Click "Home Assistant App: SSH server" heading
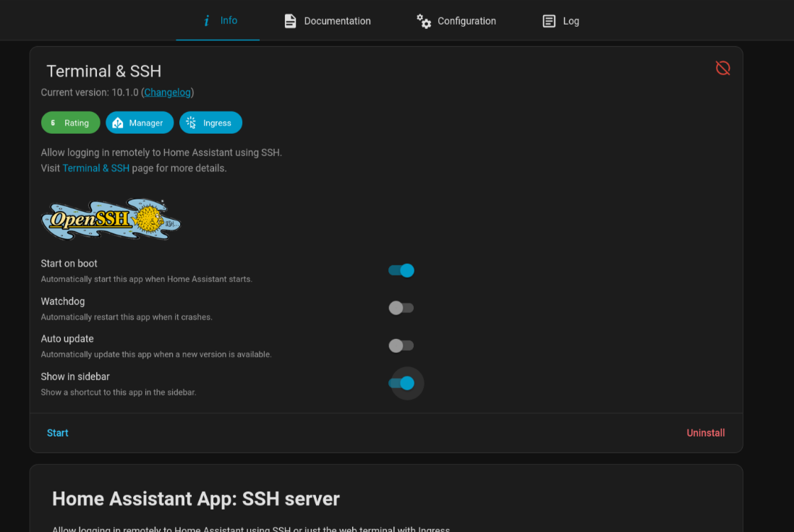This screenshot has width=794, height=532. point(196,499)
